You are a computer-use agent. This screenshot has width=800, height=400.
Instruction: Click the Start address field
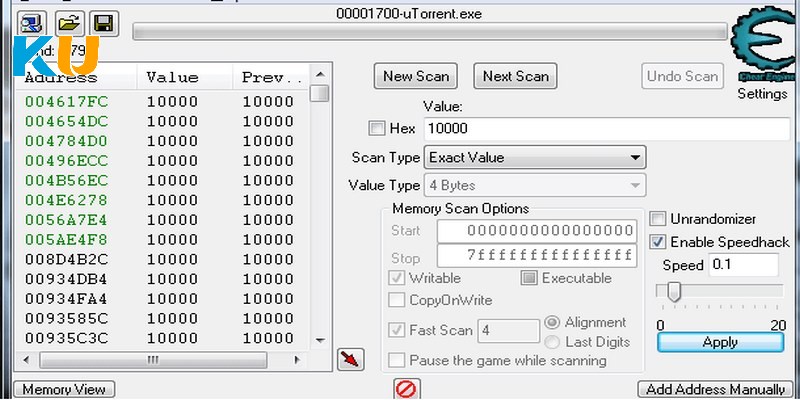pos(537,231)
